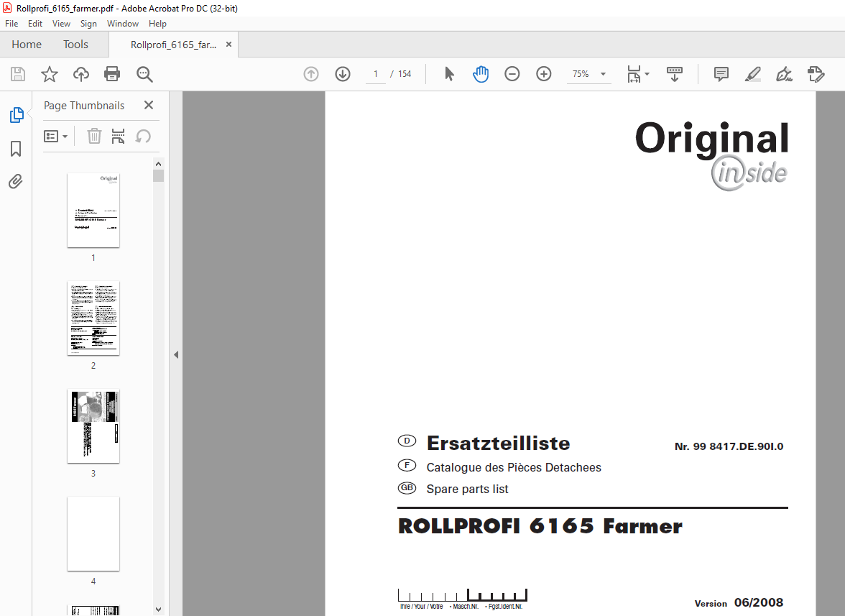The height and width of the screenshot is (616, 845).
Task: Select page 1 thumbnail
Action: coord(93,210)
